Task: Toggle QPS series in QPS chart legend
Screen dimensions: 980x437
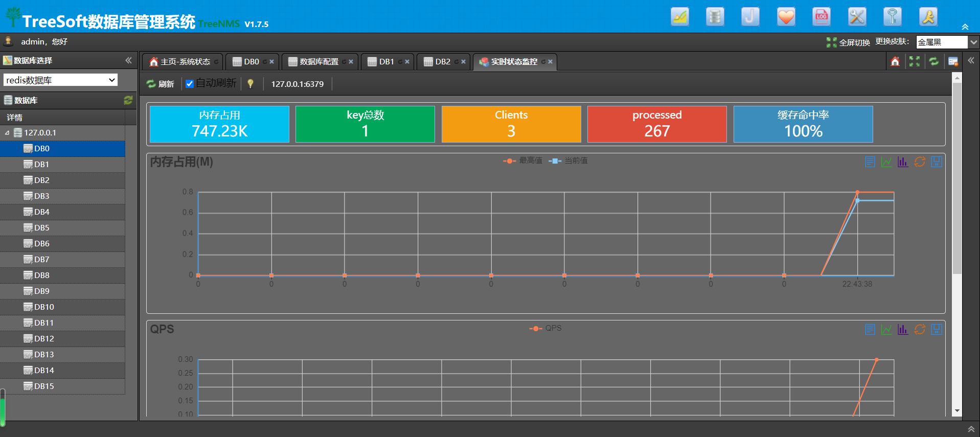Action: (545, 328)
